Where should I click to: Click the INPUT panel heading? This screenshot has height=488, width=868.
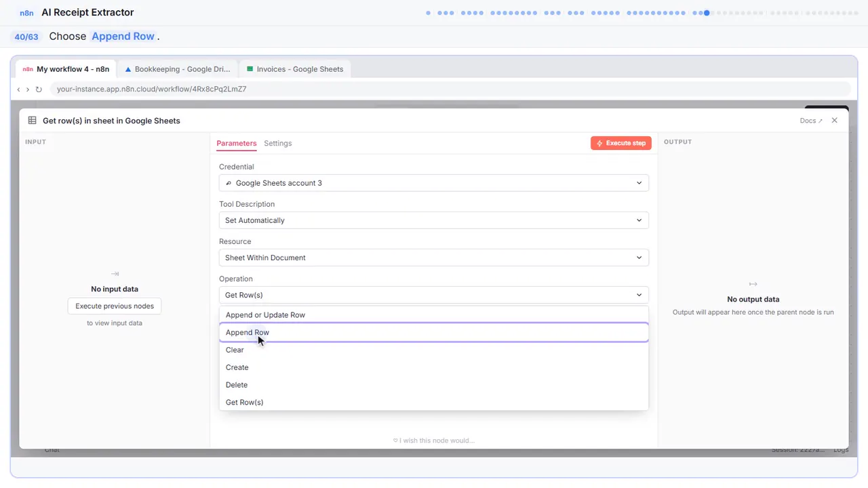tap(35, 142)
